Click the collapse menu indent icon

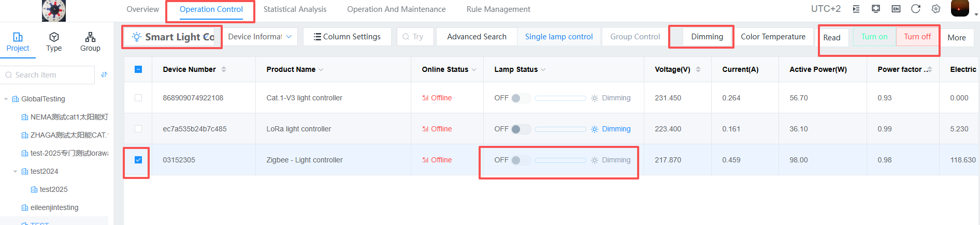point(856,9)
